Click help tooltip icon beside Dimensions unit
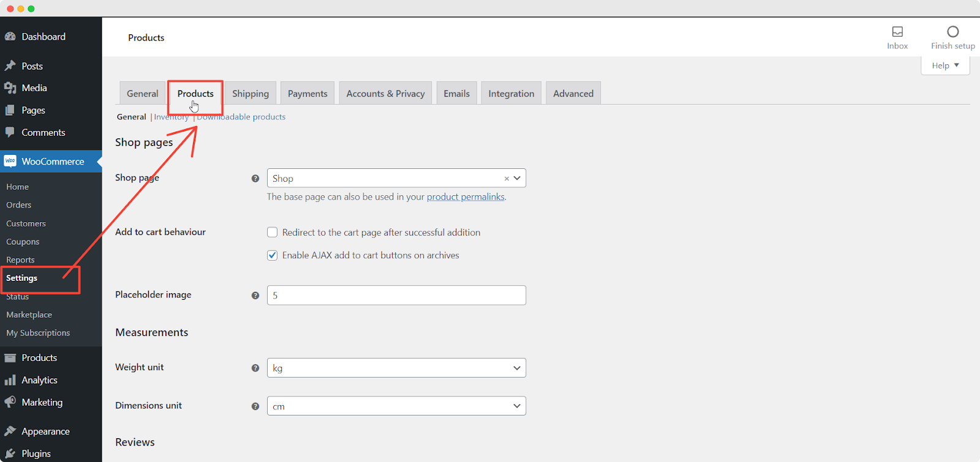 [x=255, y=406]
